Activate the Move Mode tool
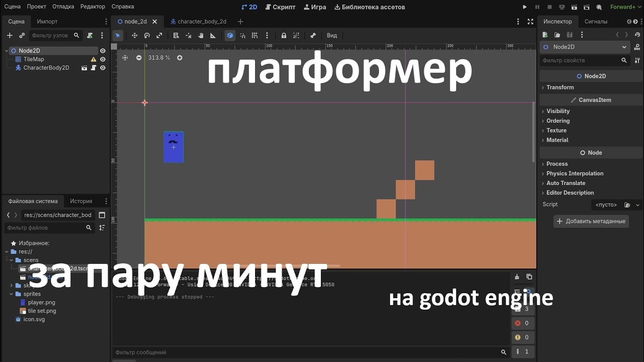 (134, 36)
